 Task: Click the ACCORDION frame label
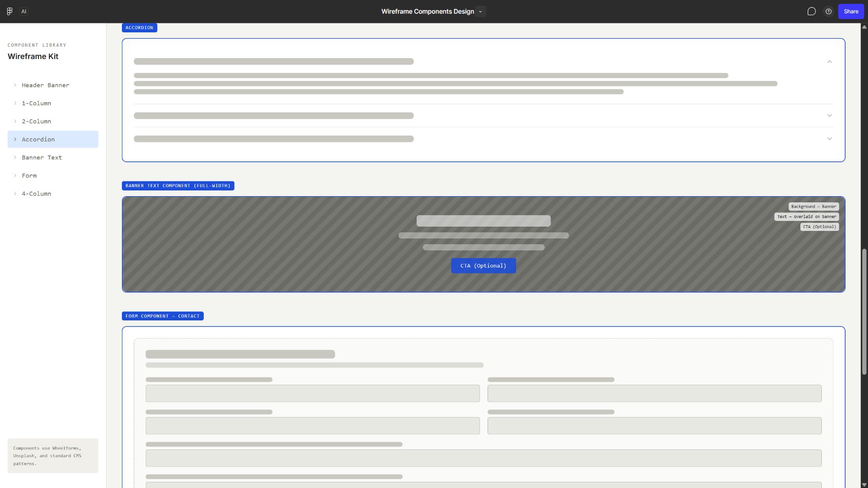[140, 28]
